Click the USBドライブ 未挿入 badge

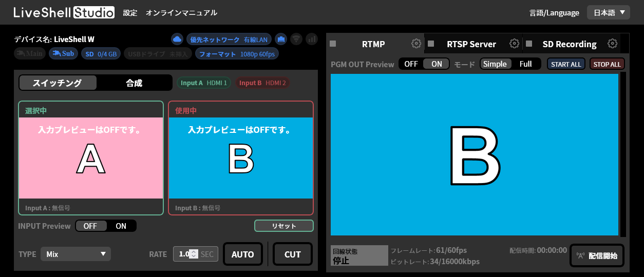coord(158,53)
